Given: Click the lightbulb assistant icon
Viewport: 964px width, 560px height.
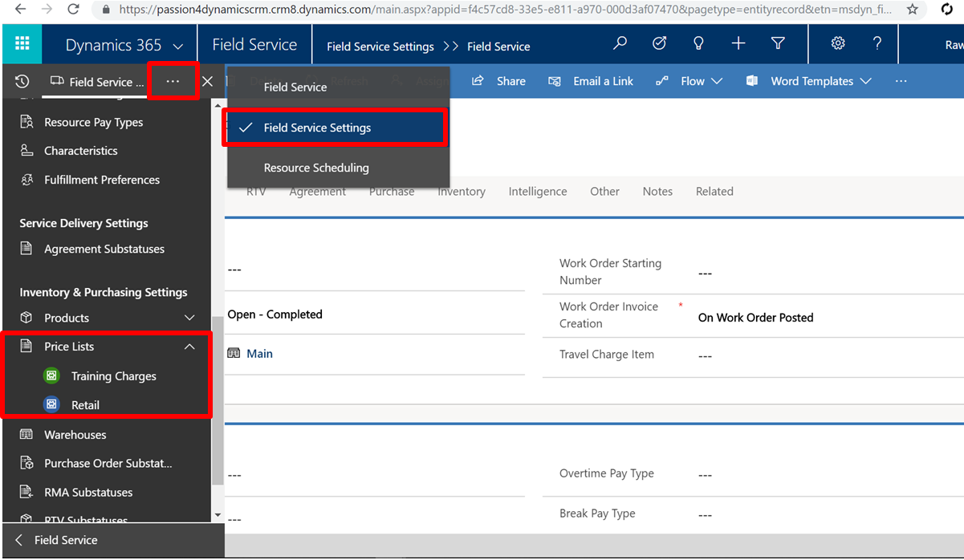Looking at the screenshot, I should 698,44.
